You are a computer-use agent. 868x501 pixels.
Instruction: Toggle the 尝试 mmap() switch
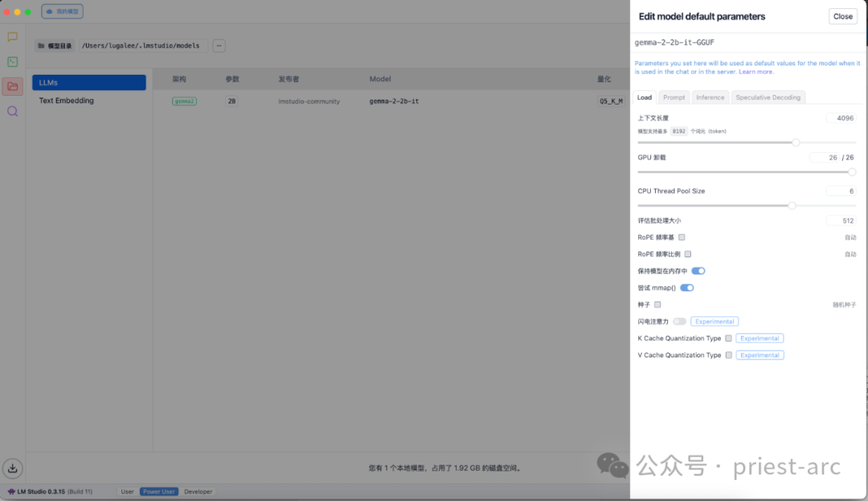click(686, 288)
